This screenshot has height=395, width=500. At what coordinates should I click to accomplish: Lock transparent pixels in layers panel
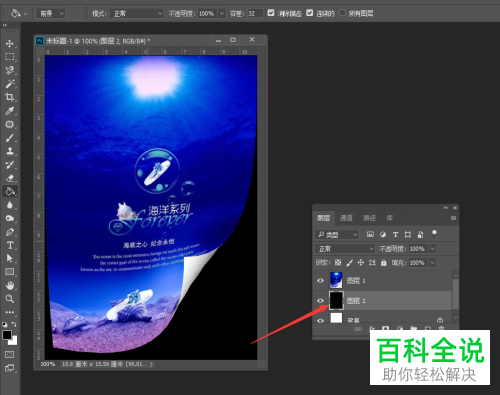[338, 262]
